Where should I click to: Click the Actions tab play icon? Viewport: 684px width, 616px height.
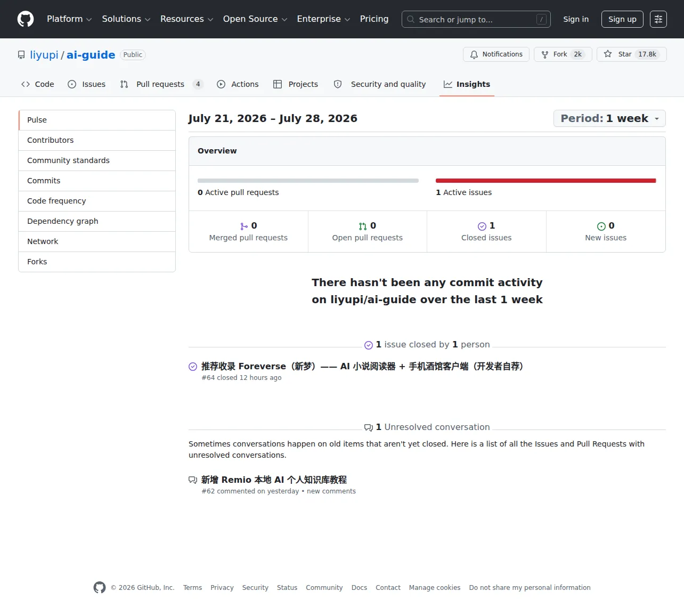(221, 84)
